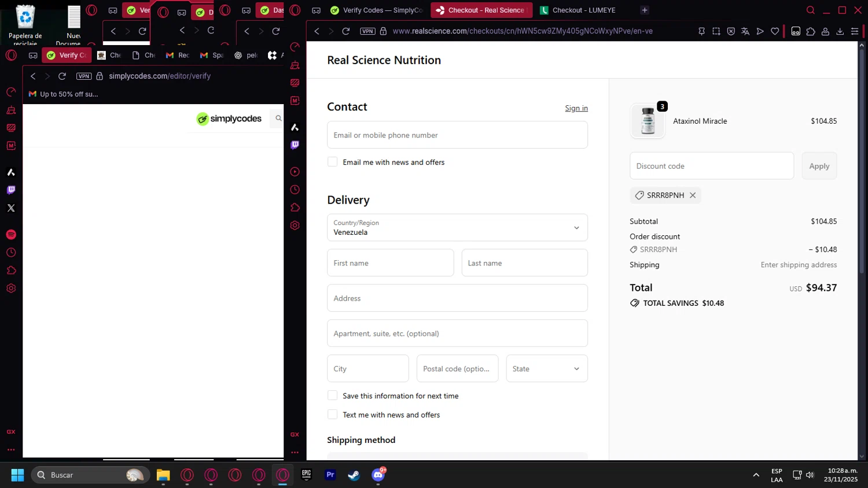868x488 pixels.
Task: Select the Checkout - Real Science tab
Action: pyautogui.click(x=480, y=10)
